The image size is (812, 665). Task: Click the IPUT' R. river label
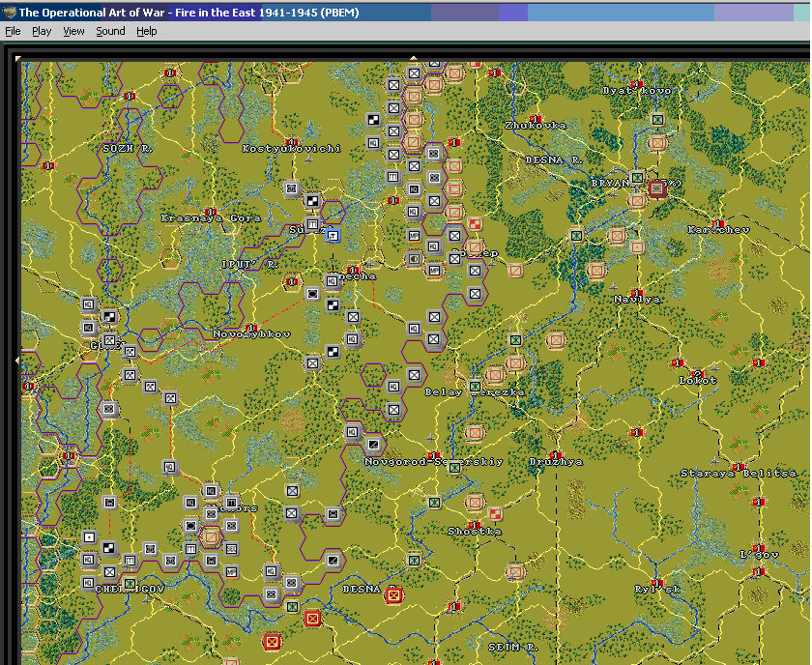(x=249, y=265)
